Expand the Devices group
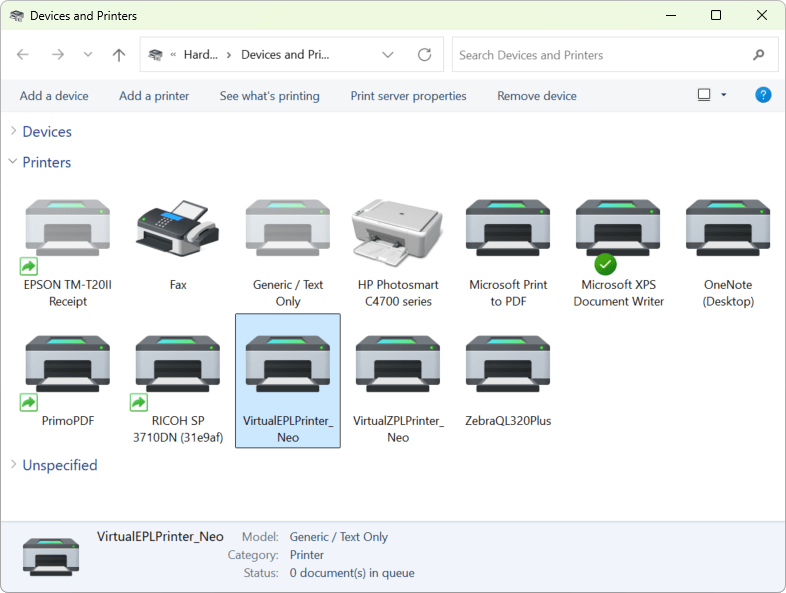 14,131
